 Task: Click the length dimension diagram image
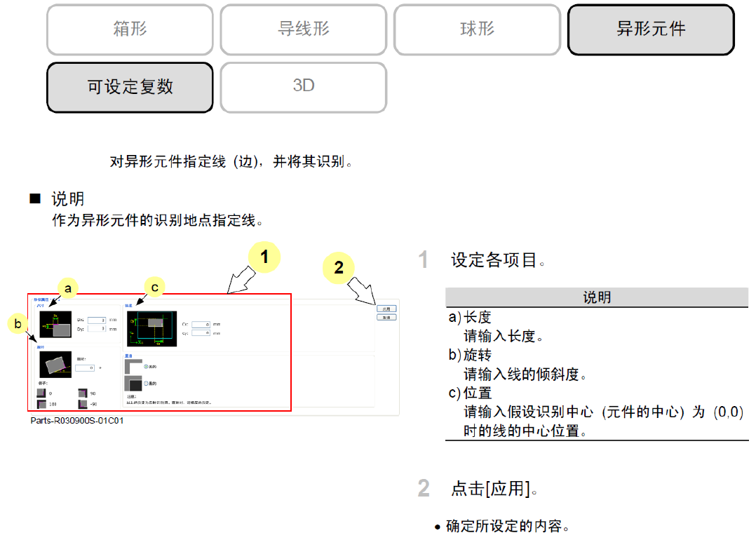(55, 325)
